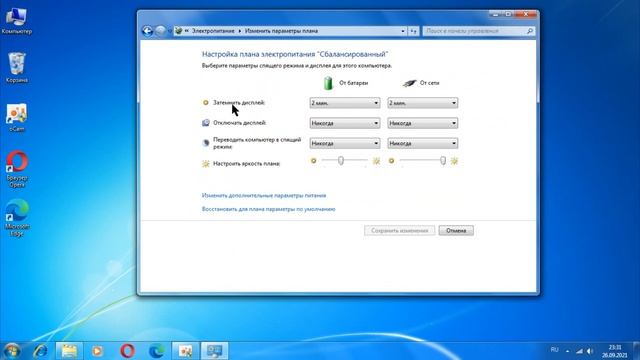
Task: Click the address bar refresh button
Action: [413, 31]
